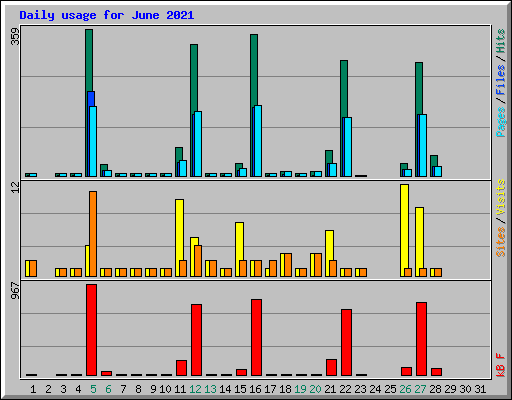Click the yellow visits bar for day 21
The image size is (512, 400).
(329, 245)
